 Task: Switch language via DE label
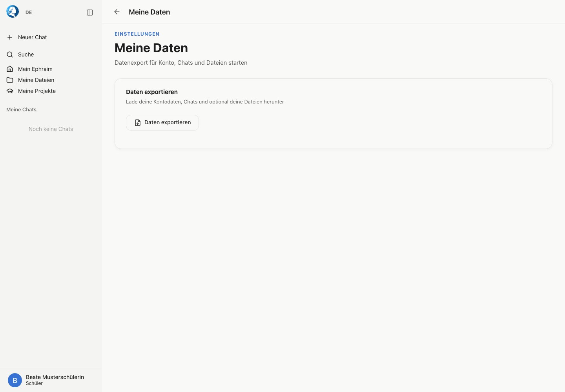click(29, 13)
